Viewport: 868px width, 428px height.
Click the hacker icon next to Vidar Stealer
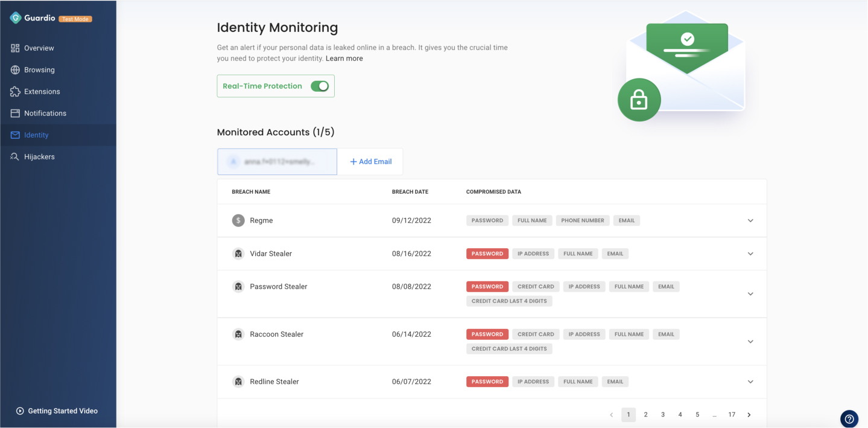[x=238, y=254]
